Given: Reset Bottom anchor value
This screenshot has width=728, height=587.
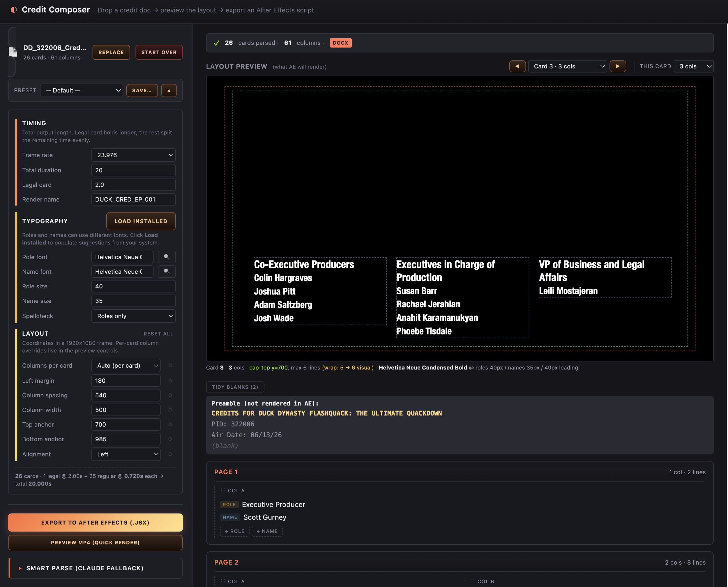Looking at the screenshot, I should click(170, 439).
